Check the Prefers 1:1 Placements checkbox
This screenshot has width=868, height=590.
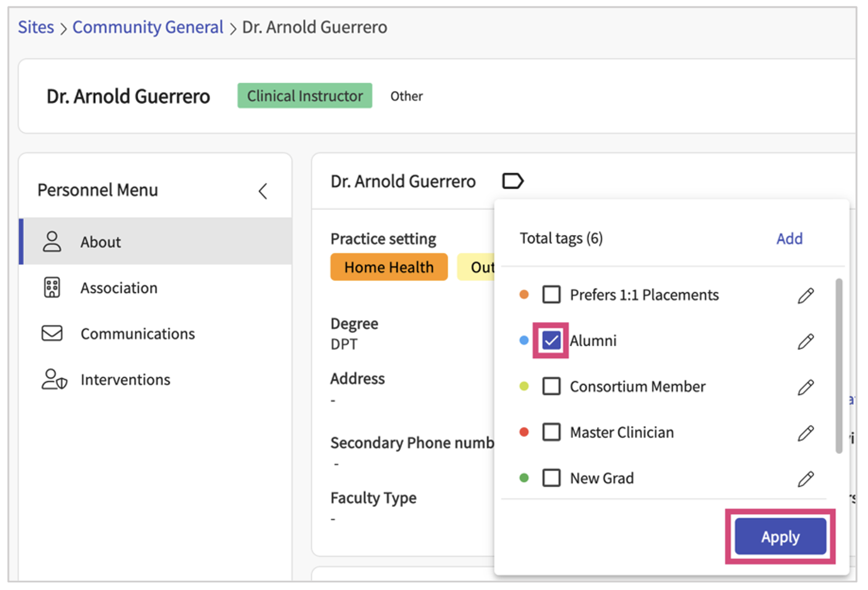(x=551, y=295)
